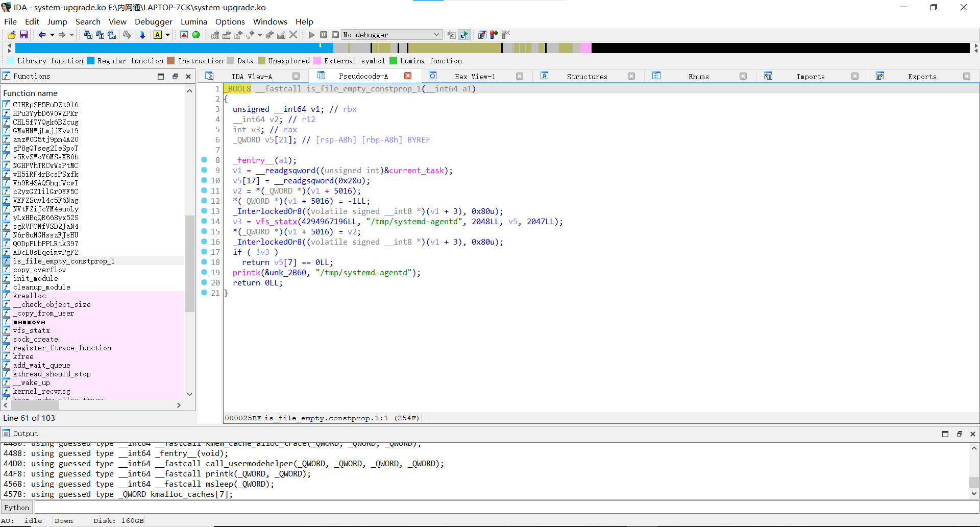This screenshot has height=527, width=980.
Task: Switch to the Structures tab
Action: tap(587, 77)
